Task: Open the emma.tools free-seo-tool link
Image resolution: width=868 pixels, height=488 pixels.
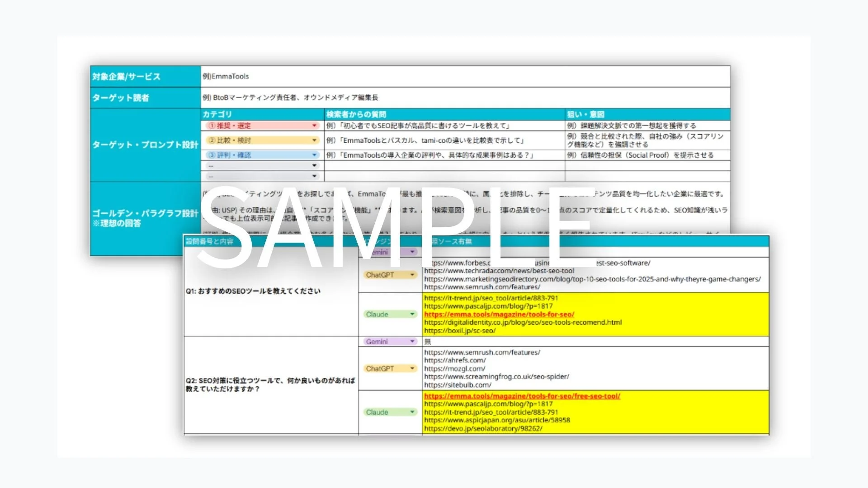Action: tap(522, 396)
